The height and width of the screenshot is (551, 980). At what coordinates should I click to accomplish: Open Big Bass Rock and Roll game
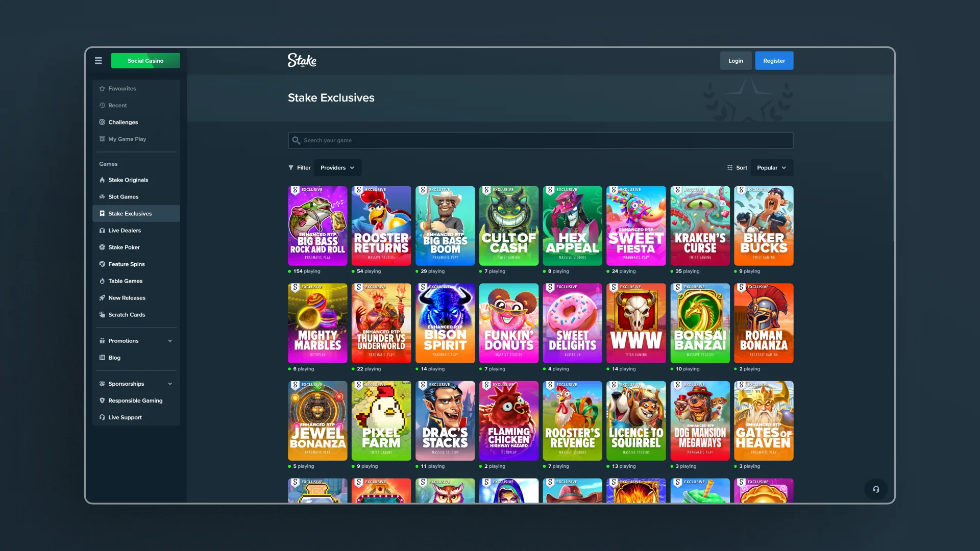coord(317,226)
